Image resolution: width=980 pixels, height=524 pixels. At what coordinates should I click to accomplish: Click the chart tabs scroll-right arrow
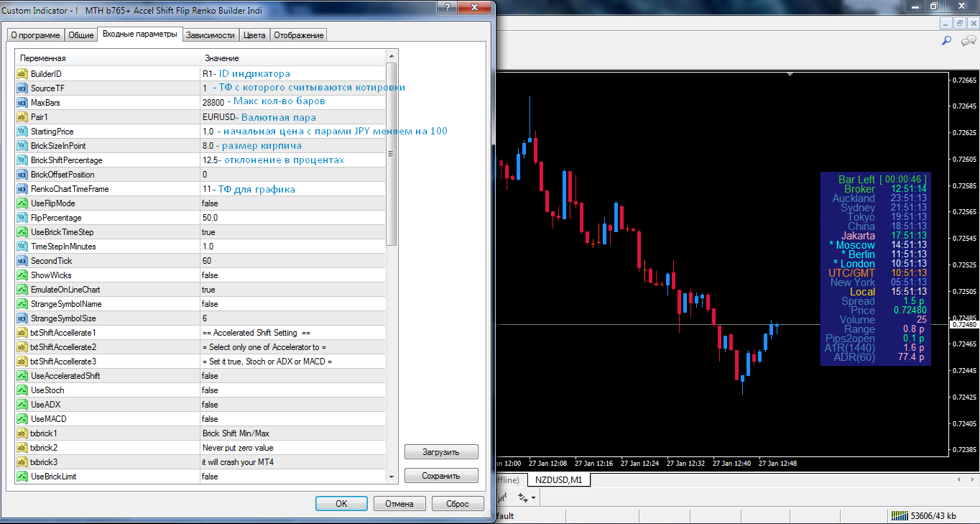(972, 479)
